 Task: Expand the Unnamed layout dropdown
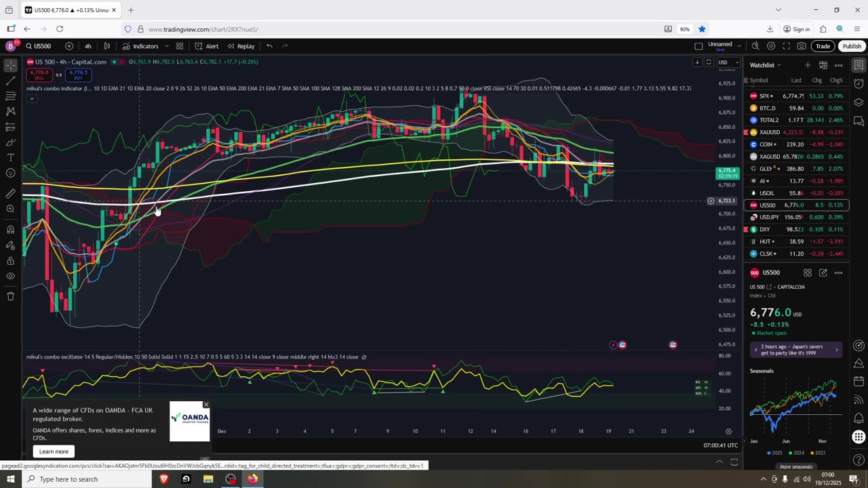tap(739, 46)
